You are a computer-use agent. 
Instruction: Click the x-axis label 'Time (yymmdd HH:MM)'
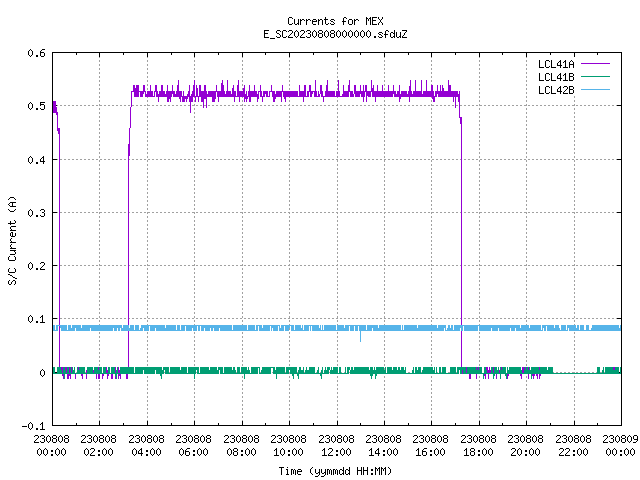coord(335,471)
